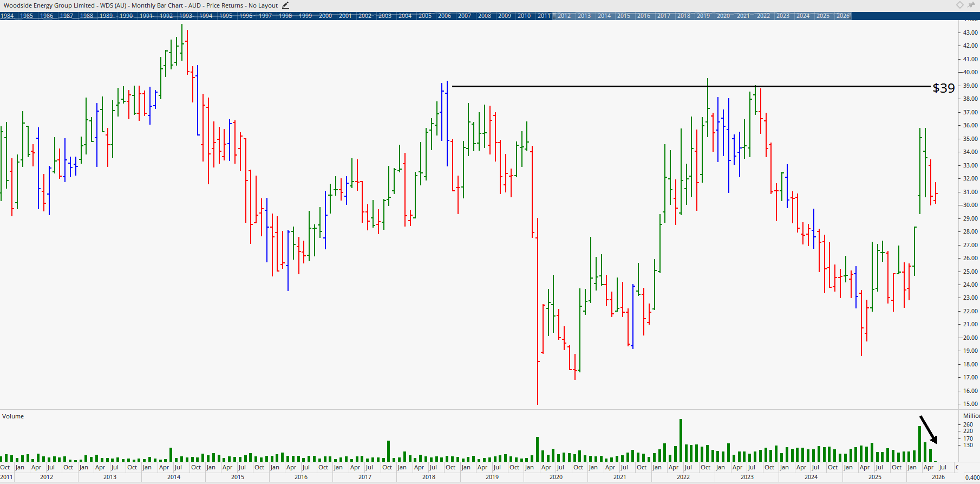
Task: Click the 220 volume axis label
Action: coord(968,431)
